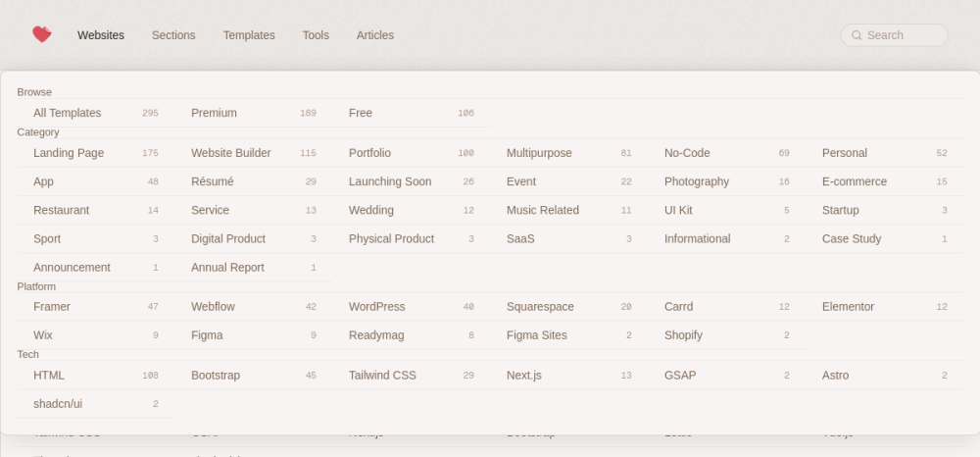Filter by Elementor platform

[884, 307]
